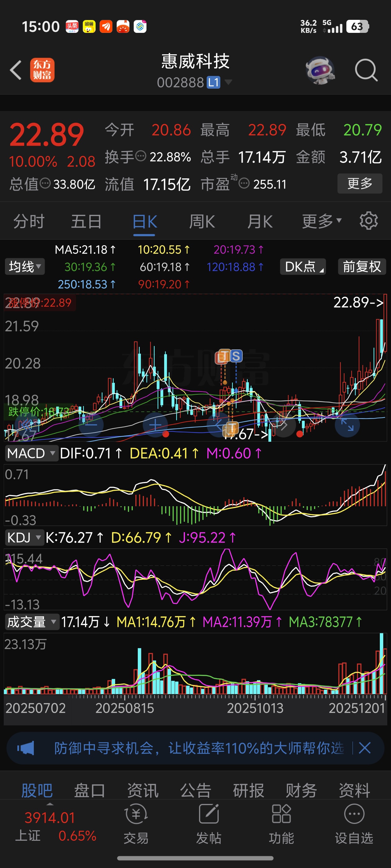Tap the orange T marker at top of chart
This screenshot has width=391, height=868.
[x=224, y=356]
